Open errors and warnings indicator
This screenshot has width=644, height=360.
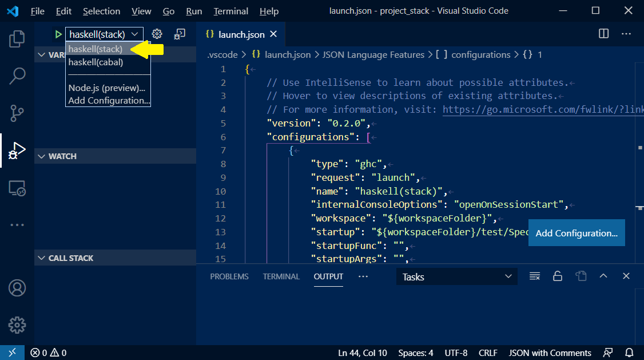49,353
